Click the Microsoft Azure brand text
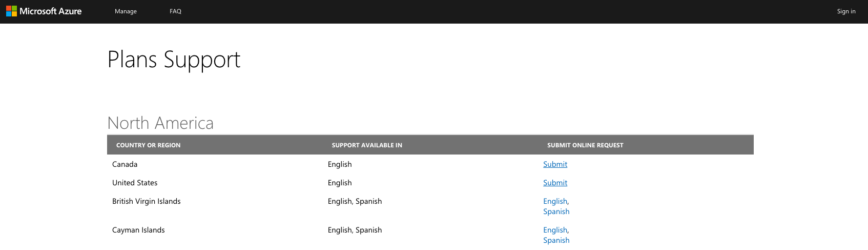Image resolution: width=868 pixels, height=250 pixels. pyautogui.click(x=50, y=11)
